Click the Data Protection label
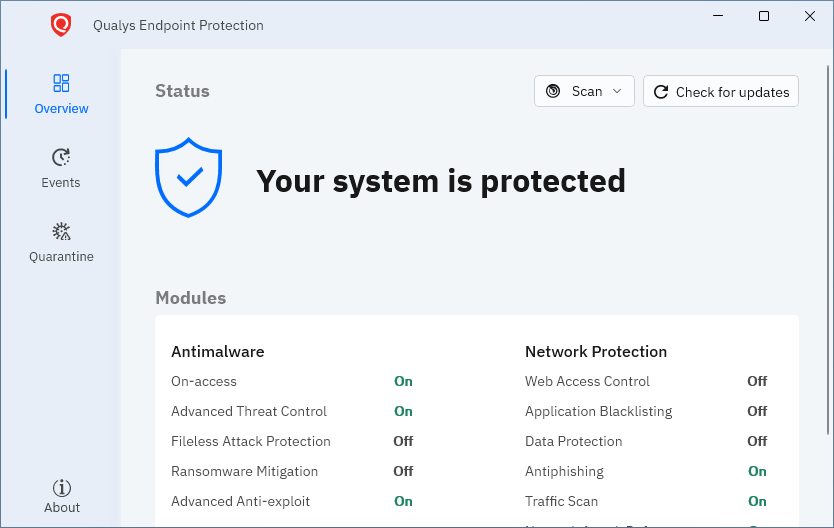Image resolution: width=834 pixels, height=528 pixels. [573, 441]
